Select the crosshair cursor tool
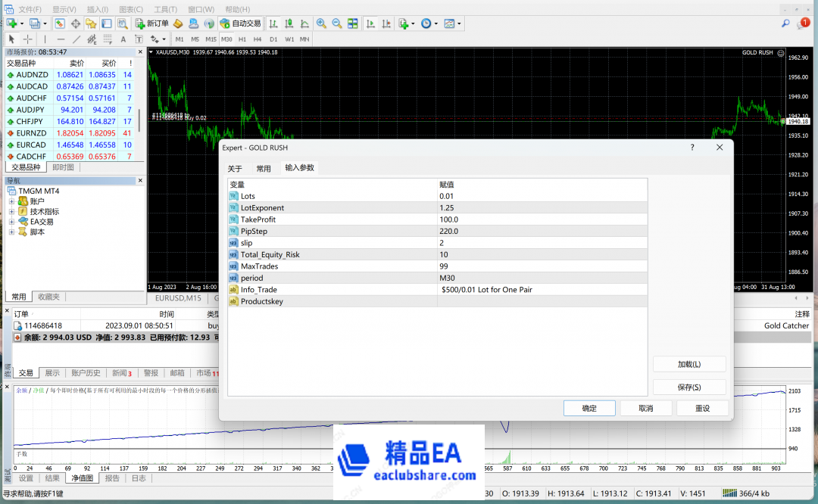This screenshot has width=818, height=504. 28,39
